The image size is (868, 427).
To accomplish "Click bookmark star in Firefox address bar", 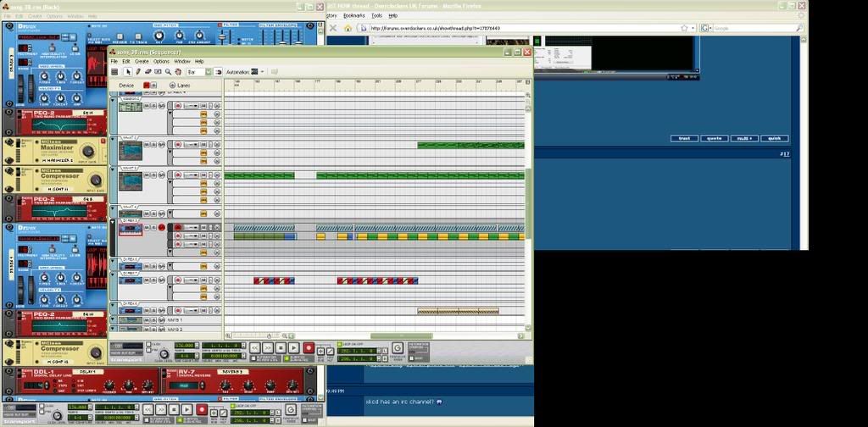I will (684, 28).
